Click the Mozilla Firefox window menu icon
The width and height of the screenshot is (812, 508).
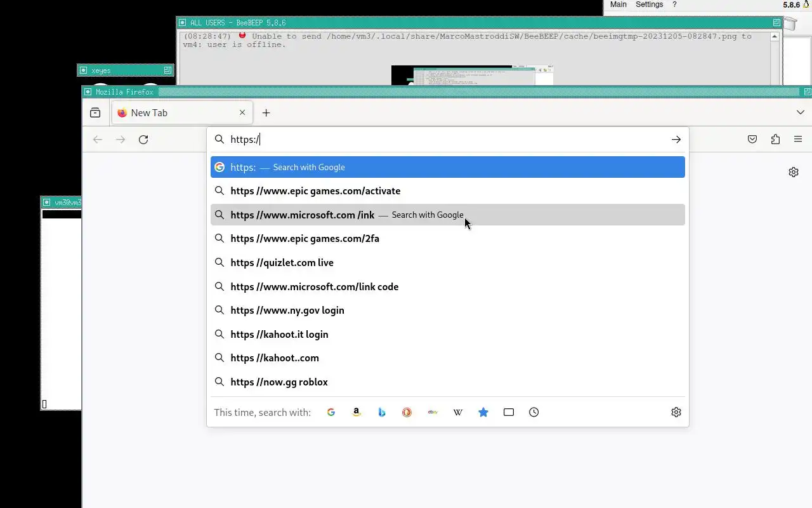[88, 92]
